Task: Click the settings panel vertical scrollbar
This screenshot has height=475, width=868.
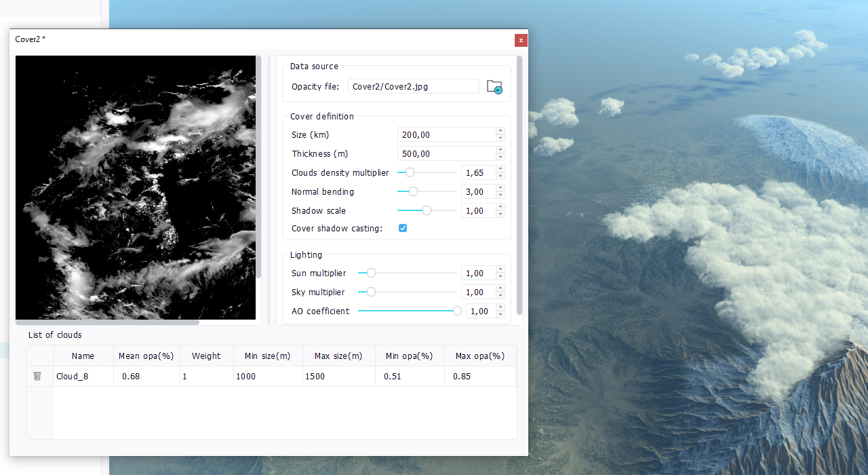Action: (519, 185)
